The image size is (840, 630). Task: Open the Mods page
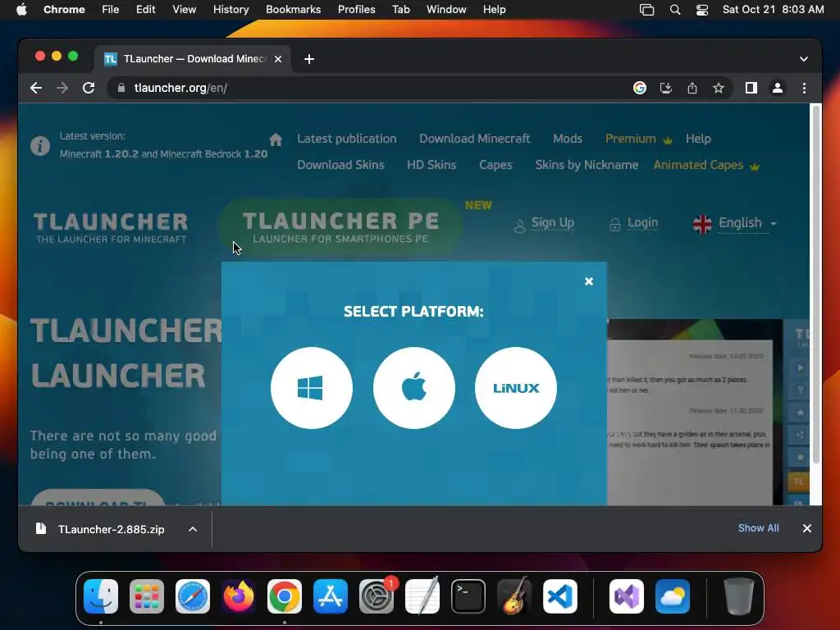pos(568,139)
